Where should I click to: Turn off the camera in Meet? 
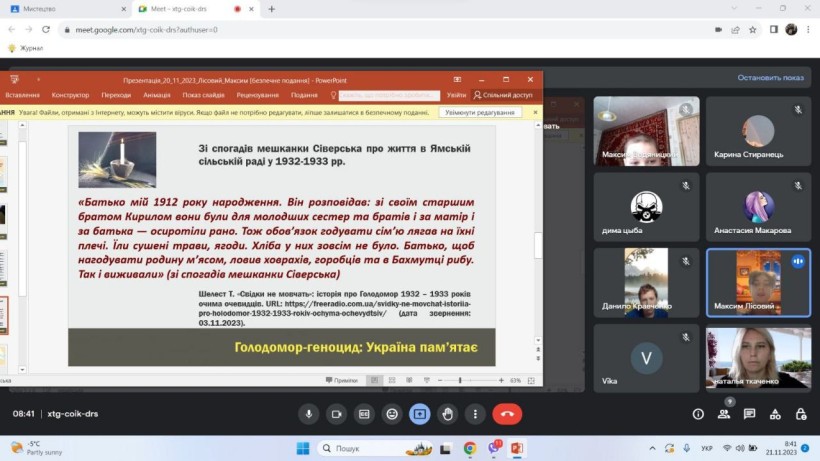point(336,414)
